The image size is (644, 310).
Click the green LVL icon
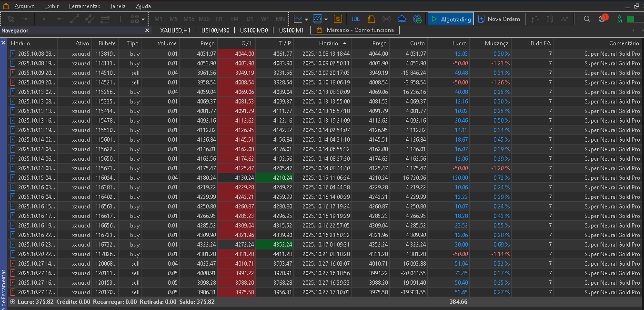pos(619,19)
